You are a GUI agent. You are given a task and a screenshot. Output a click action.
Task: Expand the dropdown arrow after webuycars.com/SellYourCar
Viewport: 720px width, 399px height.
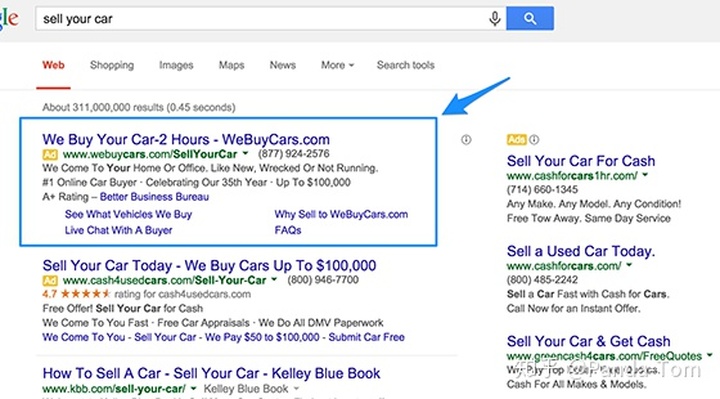coord(245,153)
